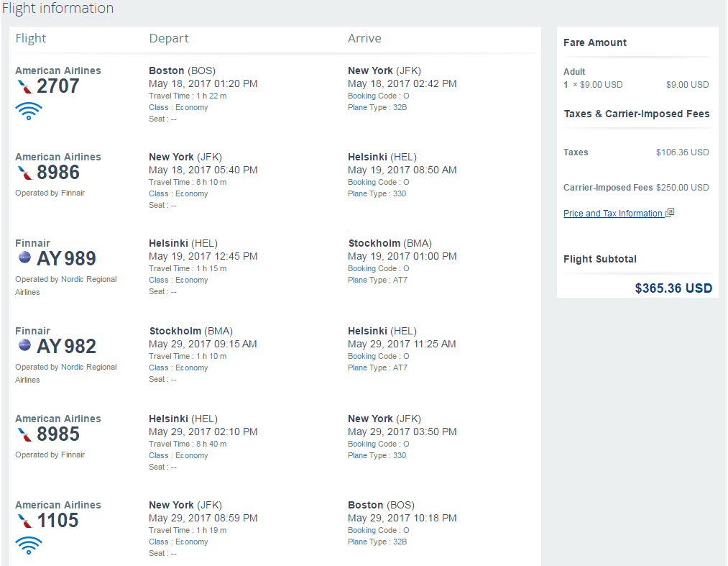
Task: Click flight number 8985
Action: [x=58, y=434]
